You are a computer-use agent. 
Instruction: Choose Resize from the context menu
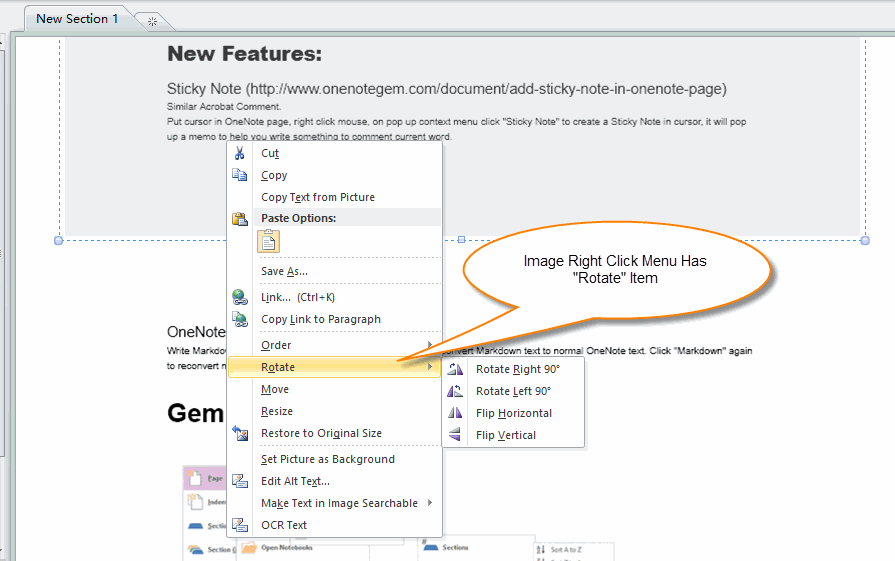pos(335,411)
